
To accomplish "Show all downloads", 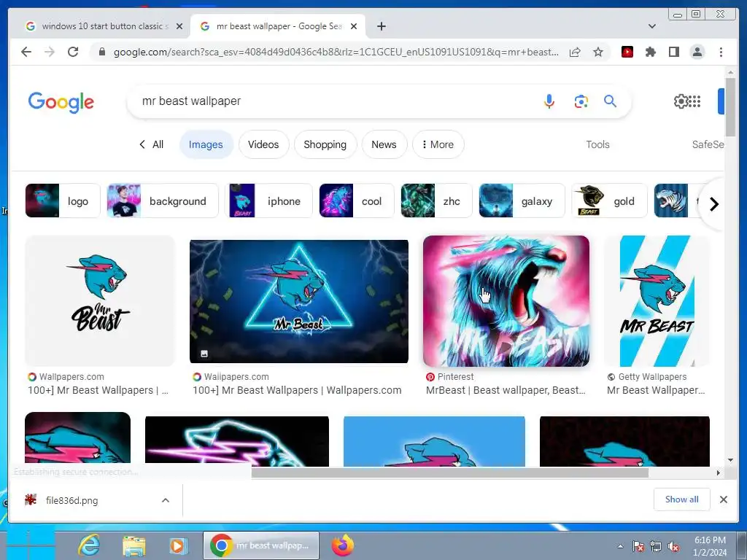I will [682, 499].
